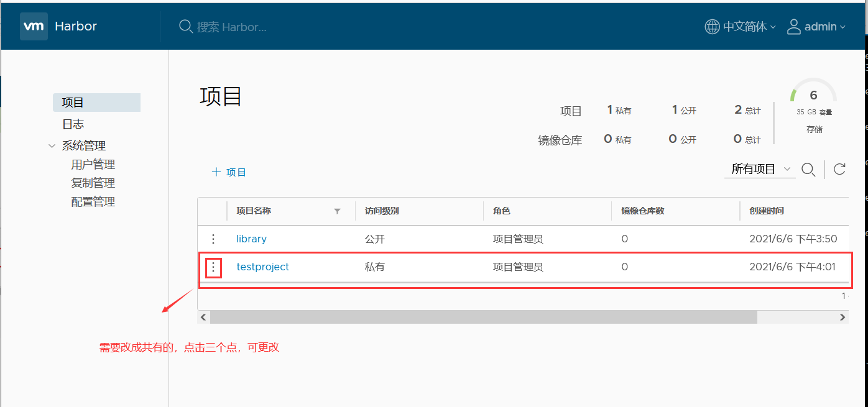Open 用户管理 in the sidebar
This screenshot has height=407, width=868.
[x=93, y=165]
